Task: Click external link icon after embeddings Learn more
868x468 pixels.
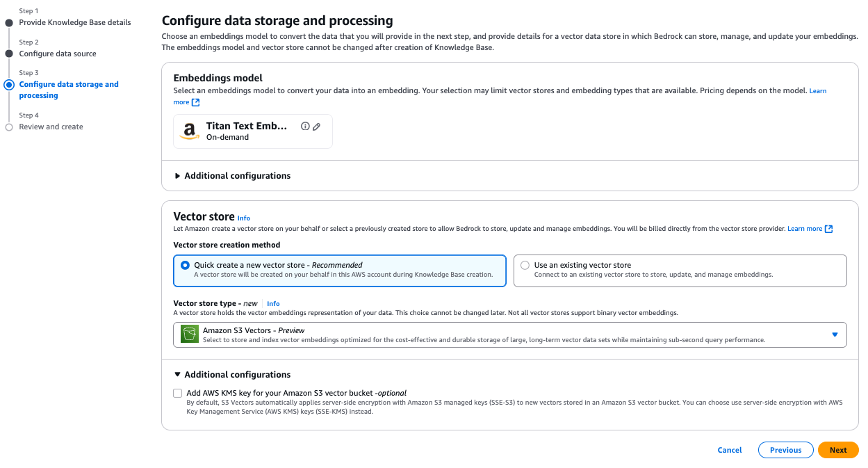Action: tap(196, 102)
